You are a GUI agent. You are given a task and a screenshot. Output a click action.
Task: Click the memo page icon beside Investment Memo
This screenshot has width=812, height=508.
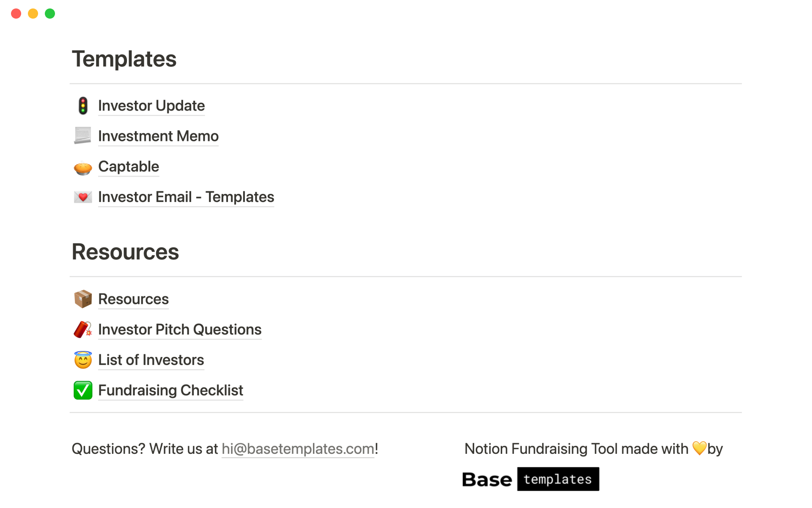click(x=83, y=136)
